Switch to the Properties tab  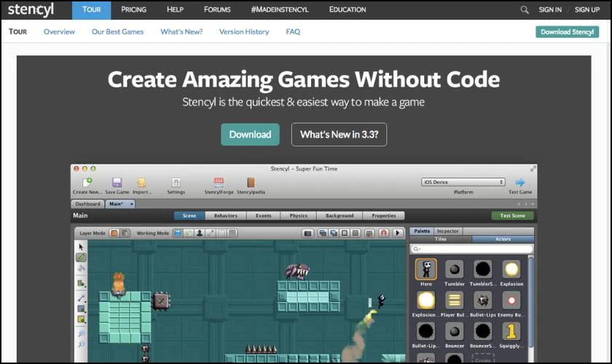tap(384, 215)
